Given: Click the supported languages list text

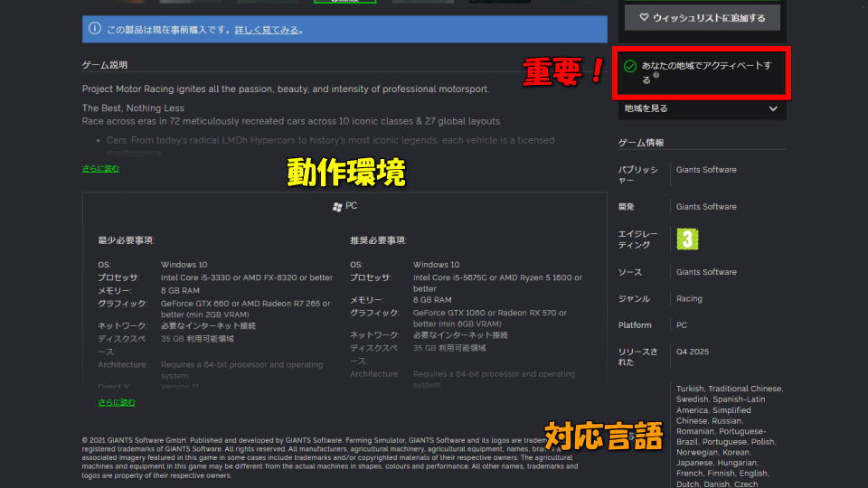Looking at the screenshot, I should tap(729, 436).
